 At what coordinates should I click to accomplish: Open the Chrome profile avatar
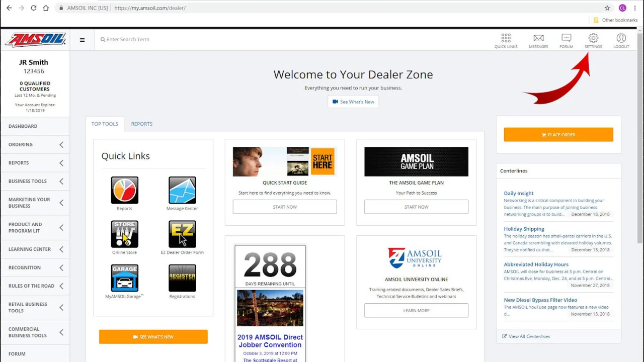click(622, 8)
